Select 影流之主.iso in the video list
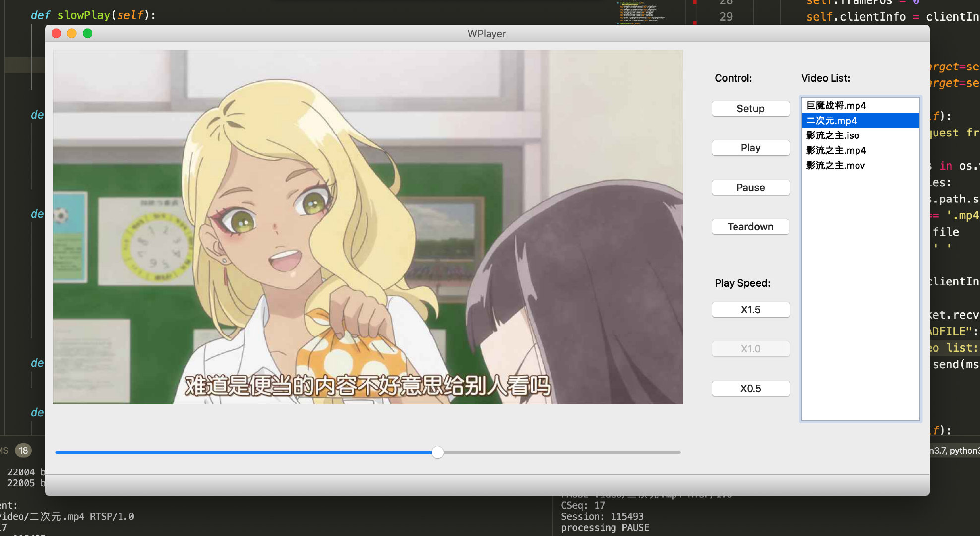Screen dimensions: 980x536 click(860, 135)
